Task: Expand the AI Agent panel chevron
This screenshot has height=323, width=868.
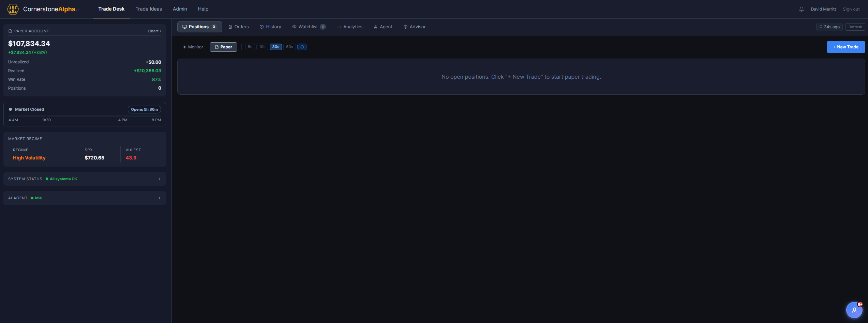Action: point(159,198)
